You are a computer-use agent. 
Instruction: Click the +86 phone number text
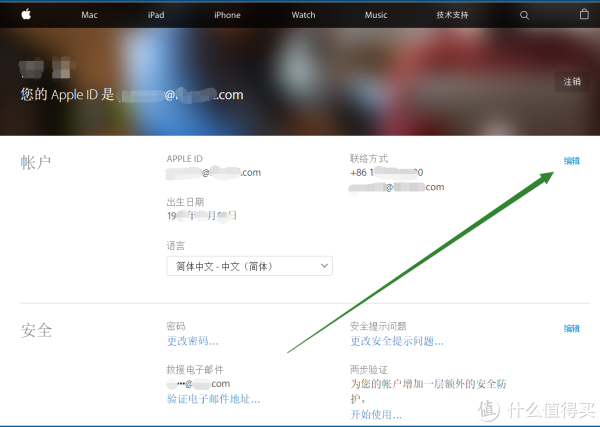pos(386,173)
